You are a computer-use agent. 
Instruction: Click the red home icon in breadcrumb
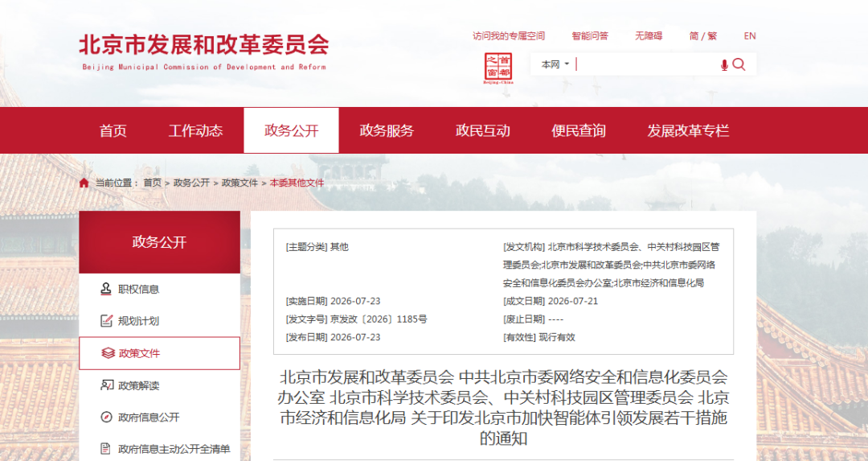pyautogui.click(x=84, y=183)
